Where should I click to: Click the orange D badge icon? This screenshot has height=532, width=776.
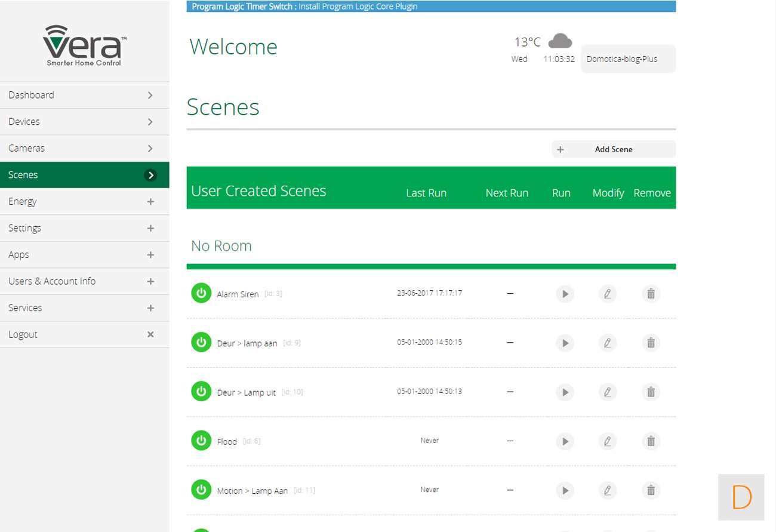point(741,497)
